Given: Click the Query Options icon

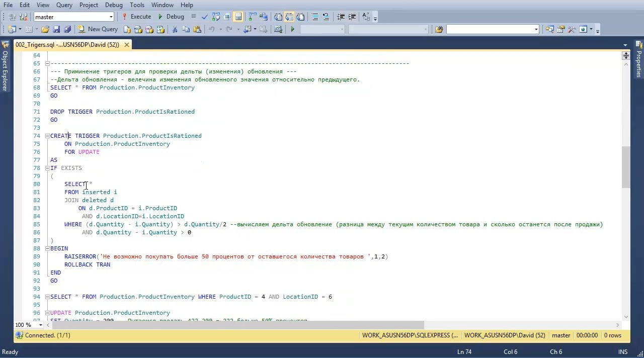Looking at the screenshot, I should point(227,17).
